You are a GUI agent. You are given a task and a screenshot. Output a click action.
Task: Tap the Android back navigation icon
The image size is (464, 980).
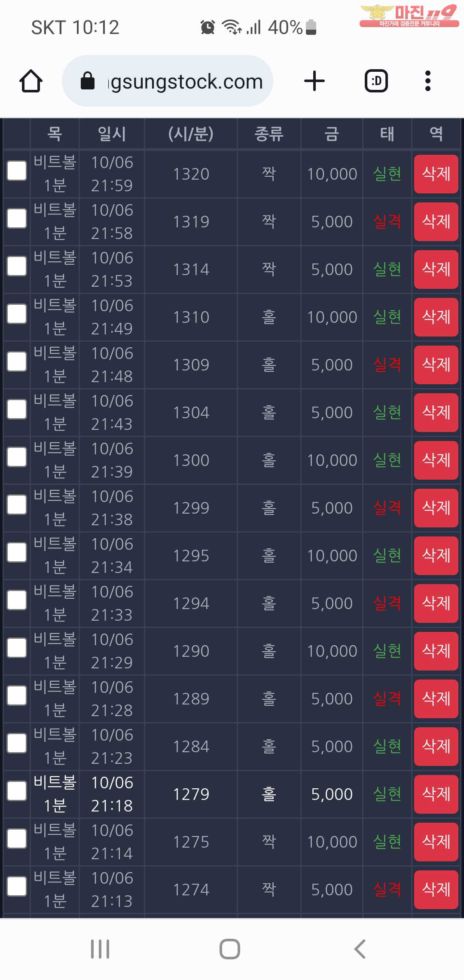(x=360, y=949)
